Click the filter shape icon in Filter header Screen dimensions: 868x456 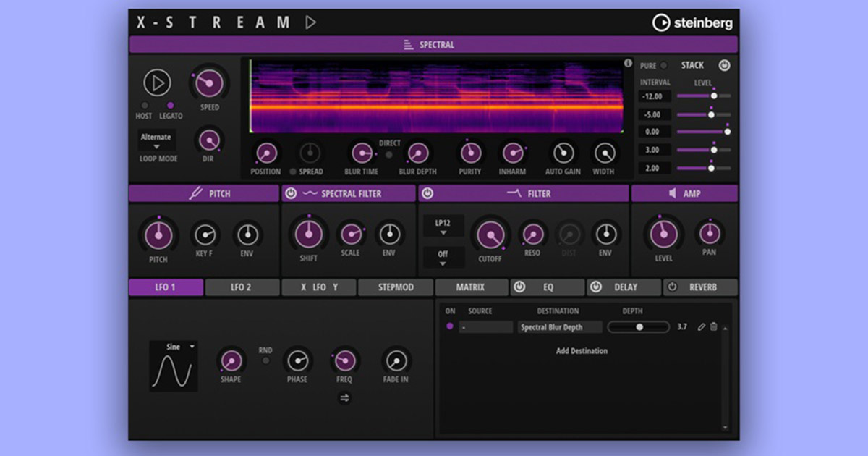click(514, 193)
